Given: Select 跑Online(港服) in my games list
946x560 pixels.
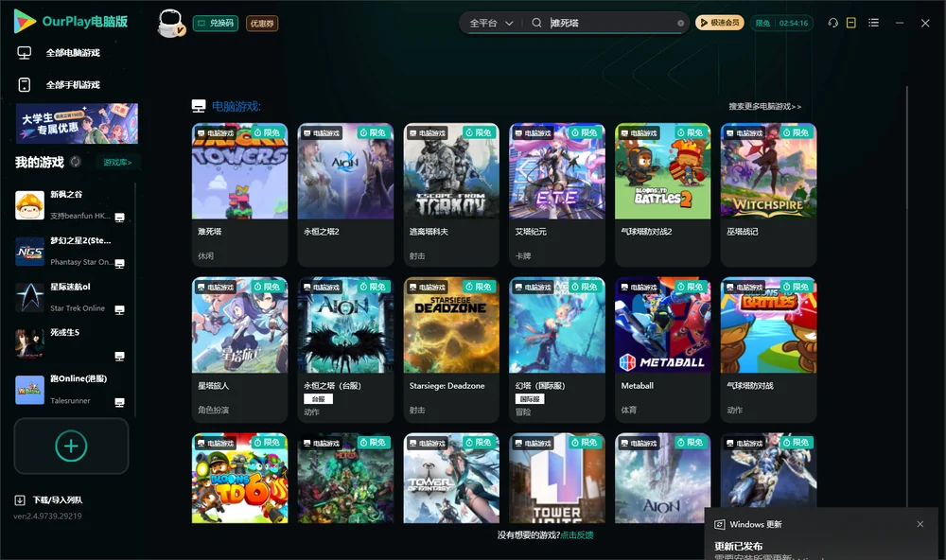Looking at the screenshot, I should pos(70,390).
